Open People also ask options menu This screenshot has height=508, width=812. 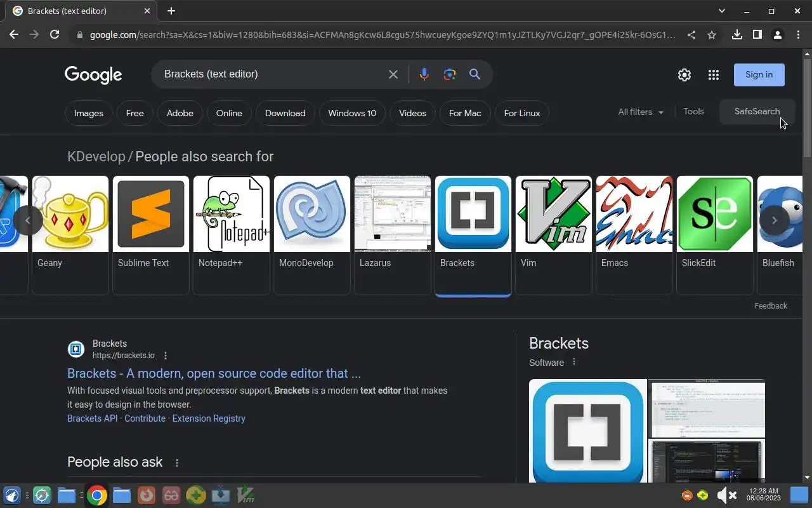(x=177, y=463)
